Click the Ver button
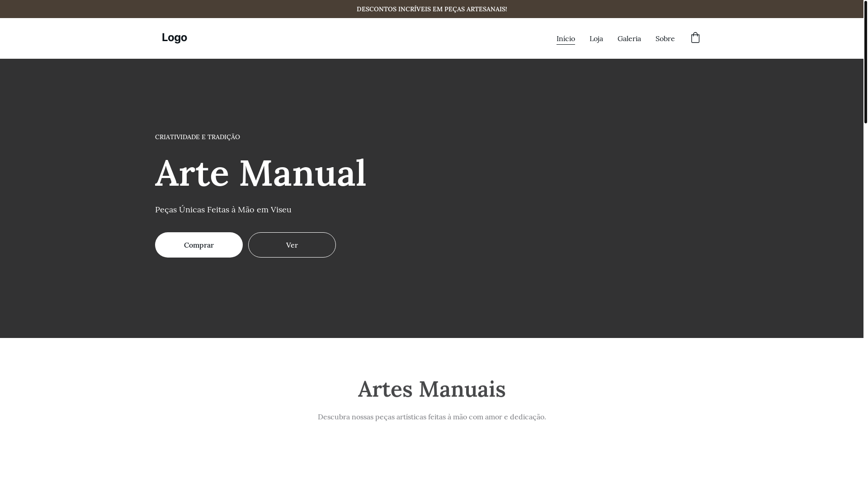The image size is (868, 488). [x=292, y=245]
